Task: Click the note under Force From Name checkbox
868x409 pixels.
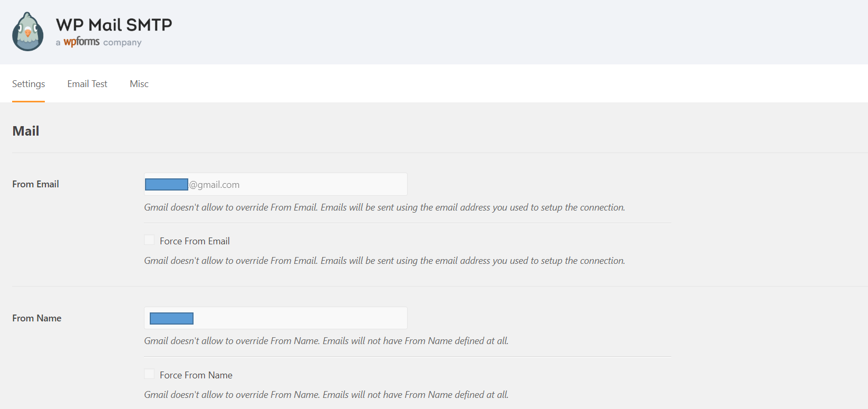Action: [326, 395]
